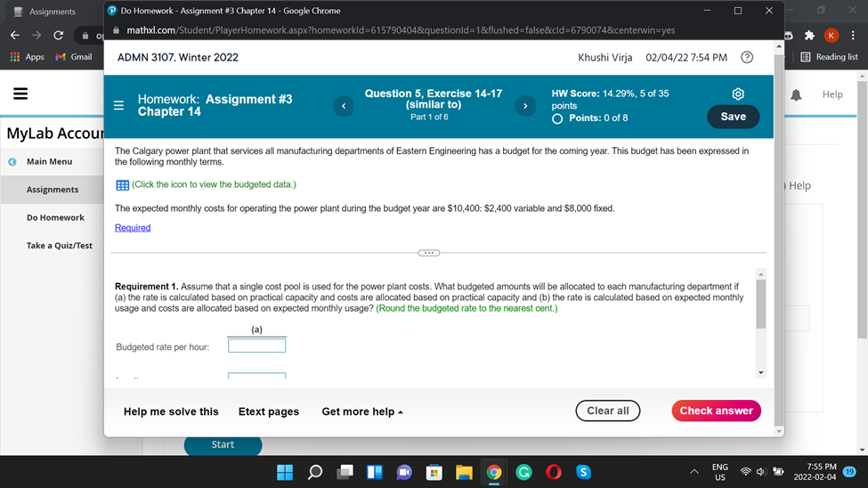The width and height of the screenshot is (868, 488).
Task: Click the Save button
Action: click(733, 117)
